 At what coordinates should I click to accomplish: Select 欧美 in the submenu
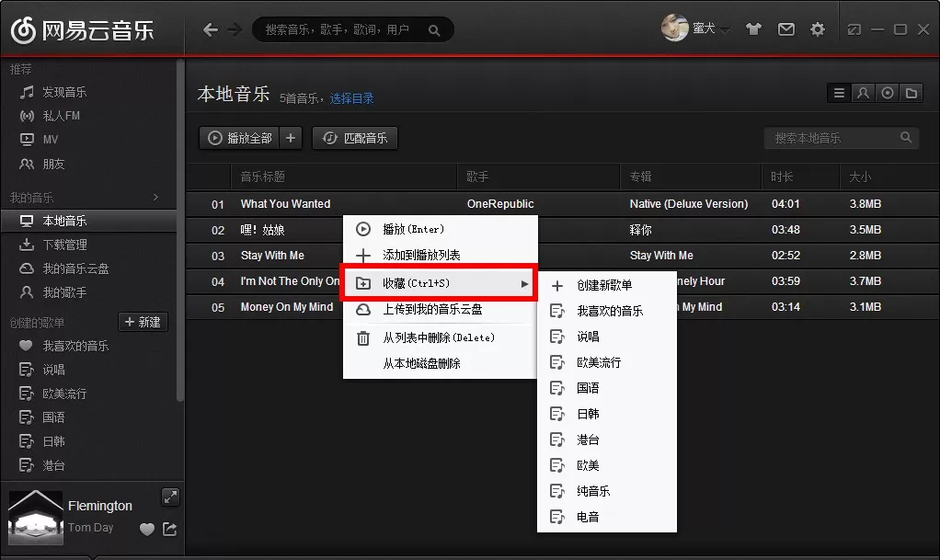(607, 466)
